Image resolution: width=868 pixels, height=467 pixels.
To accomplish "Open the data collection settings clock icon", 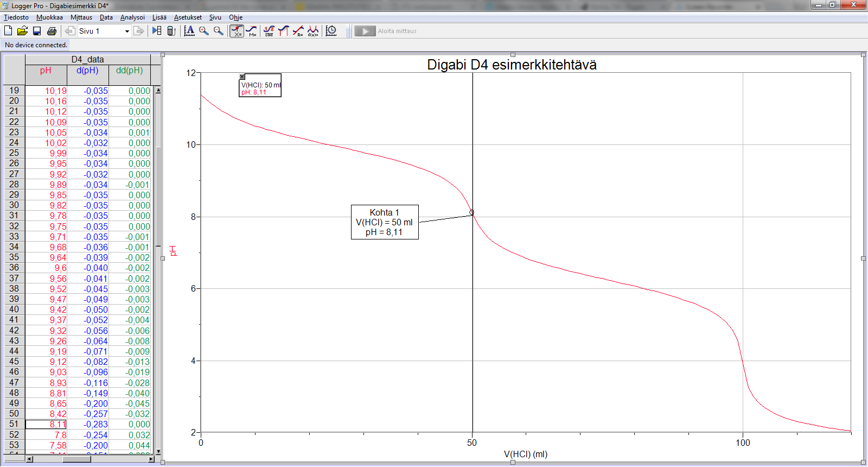I will (x=331, y=31).
